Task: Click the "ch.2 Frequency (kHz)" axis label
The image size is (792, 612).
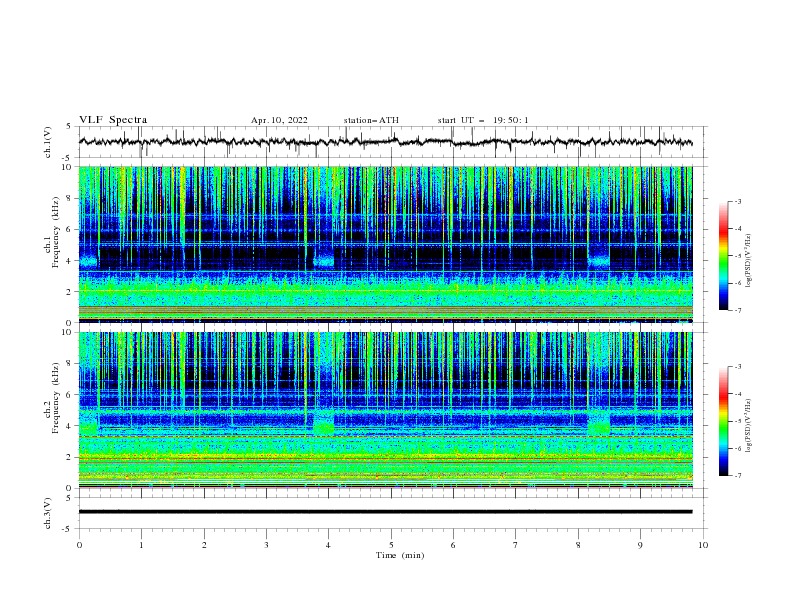Action: pyautogui.click(x=53, y=398)
